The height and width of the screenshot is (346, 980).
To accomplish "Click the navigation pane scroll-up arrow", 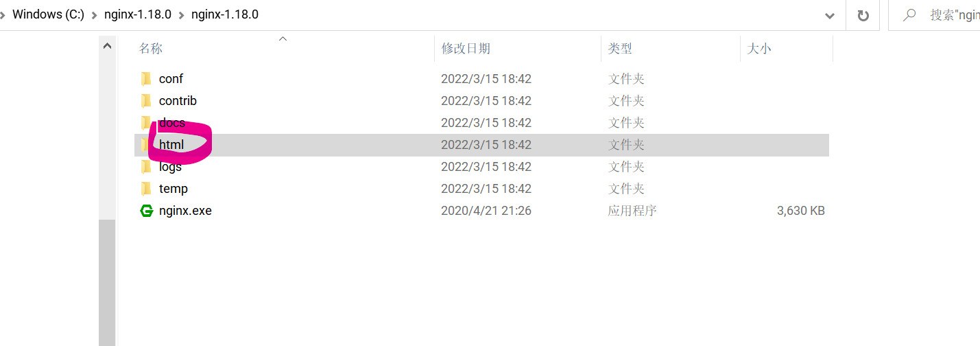I will [x=107, y=46].
